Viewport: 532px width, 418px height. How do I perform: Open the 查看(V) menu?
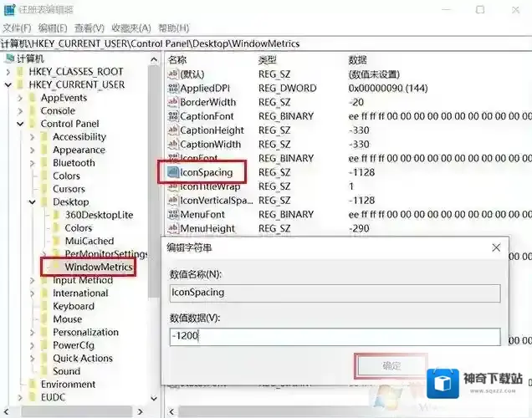(x=90, y=28)
